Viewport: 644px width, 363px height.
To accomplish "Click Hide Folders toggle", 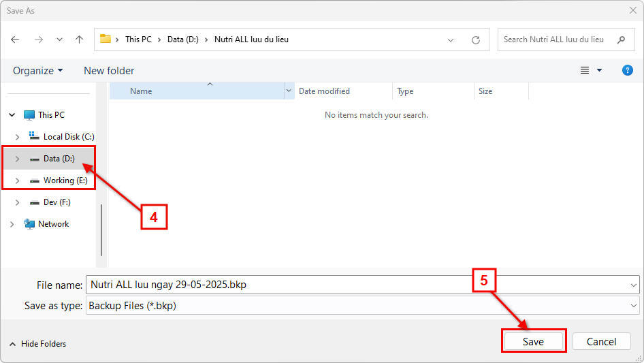I will click(38, 344).
